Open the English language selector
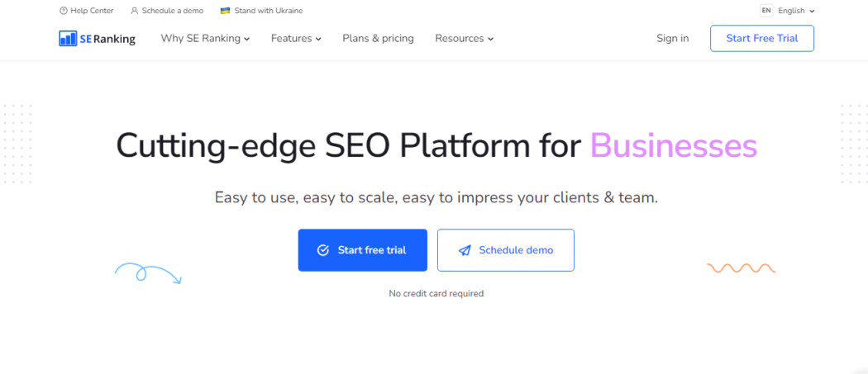The width and height of the screenshot is (868, 374). [796, 11]
